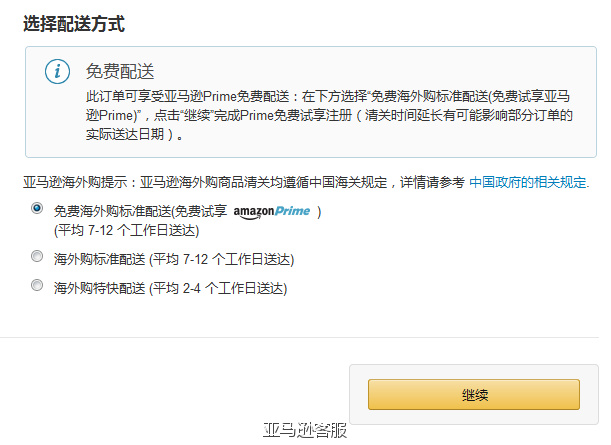Pick the 海外购特快配送 radio option
The height and width of the screenshot is (445, 611).
(x=37, y=285)
